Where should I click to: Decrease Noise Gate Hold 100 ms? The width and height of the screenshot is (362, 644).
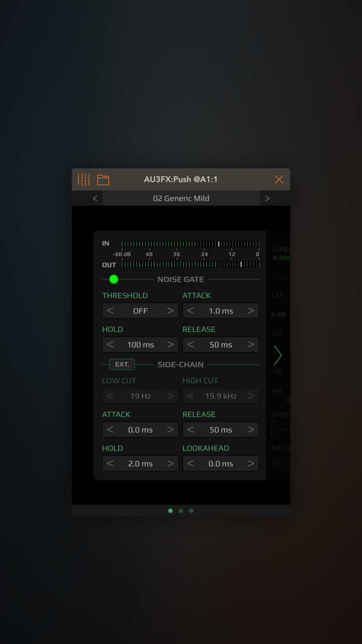(x=110, y=344)
